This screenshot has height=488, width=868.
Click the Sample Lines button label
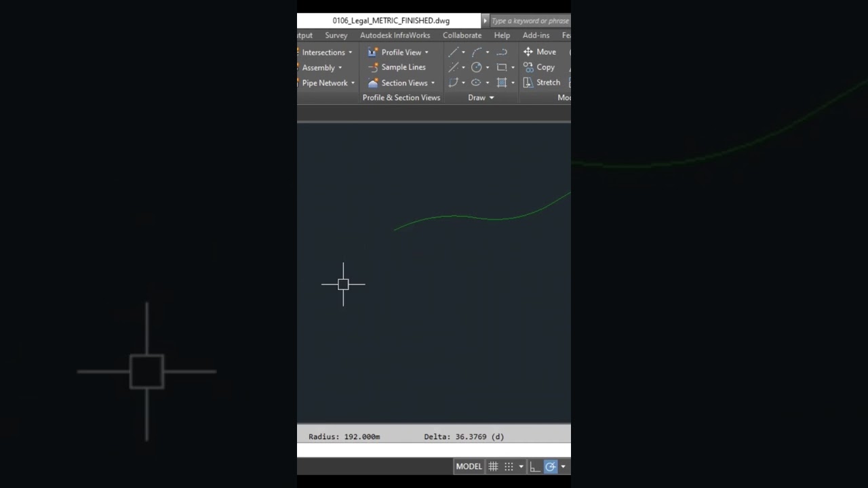[403, 67]
